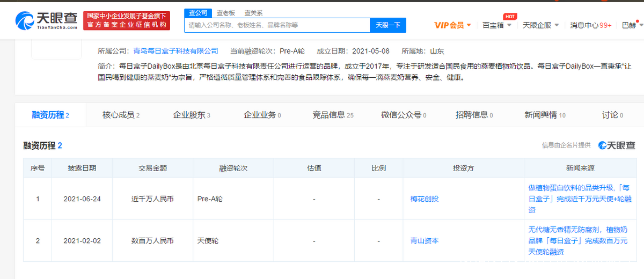Open the 巴赫 user account menu
This screenshot has height=279, width=644.
(x=631, y=25)
